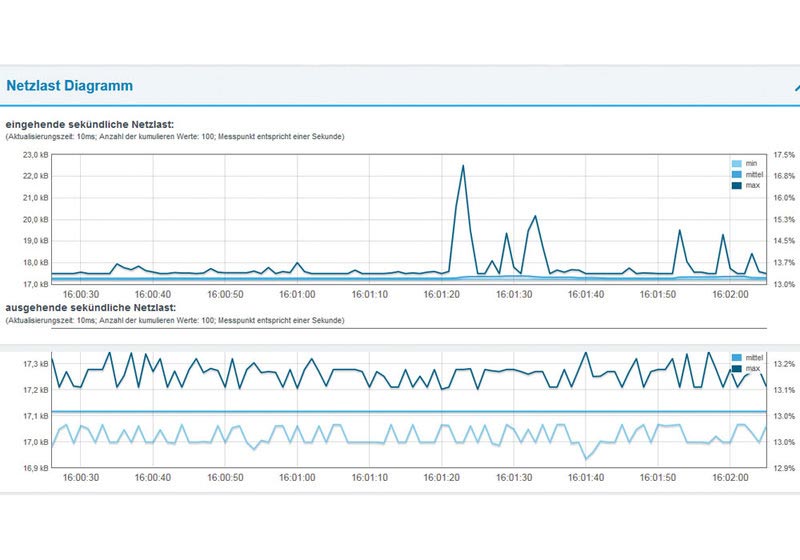
Task: Toggle the 'mittel' series in outgoing chart legend
Action: [x=747, y=358]
